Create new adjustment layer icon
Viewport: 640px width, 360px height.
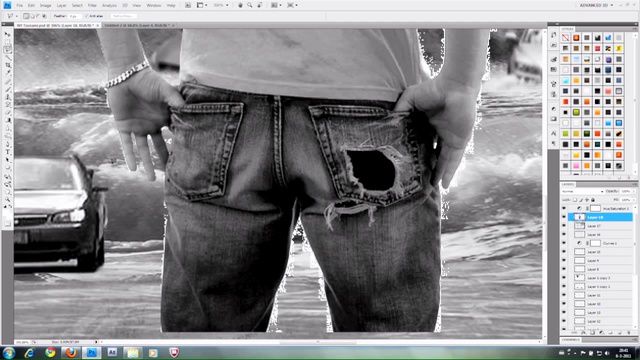pos(601,333)
